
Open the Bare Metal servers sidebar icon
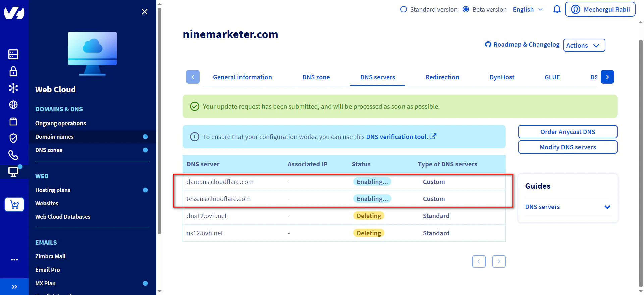13,54
